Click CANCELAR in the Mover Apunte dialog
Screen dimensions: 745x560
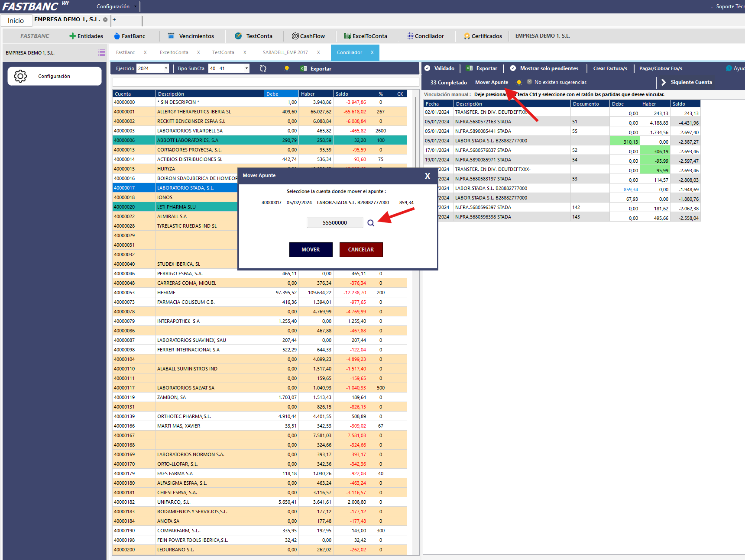[x=361, y=250]
